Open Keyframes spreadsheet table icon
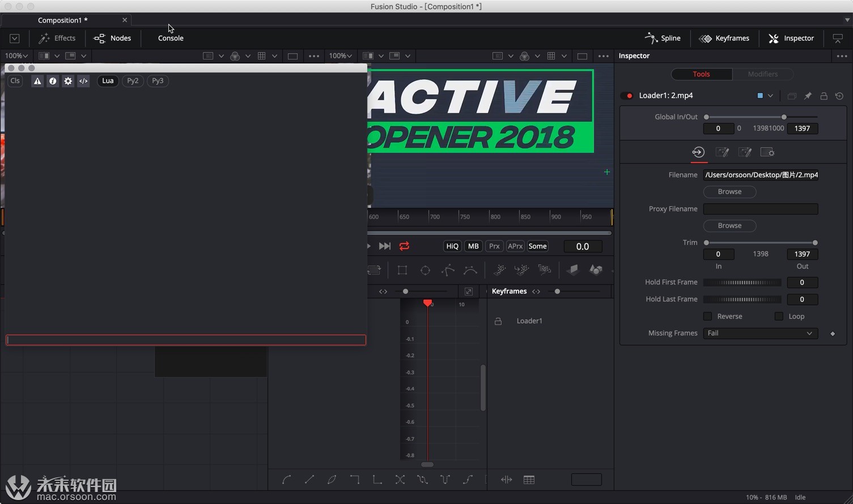 (x=529, y=480)
